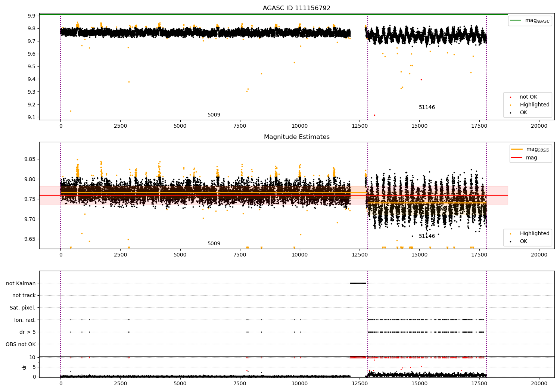This screenshot has height=392, width=560.
Task: Click the green mag AGASC legend line
Action: (x=516, y=21)
